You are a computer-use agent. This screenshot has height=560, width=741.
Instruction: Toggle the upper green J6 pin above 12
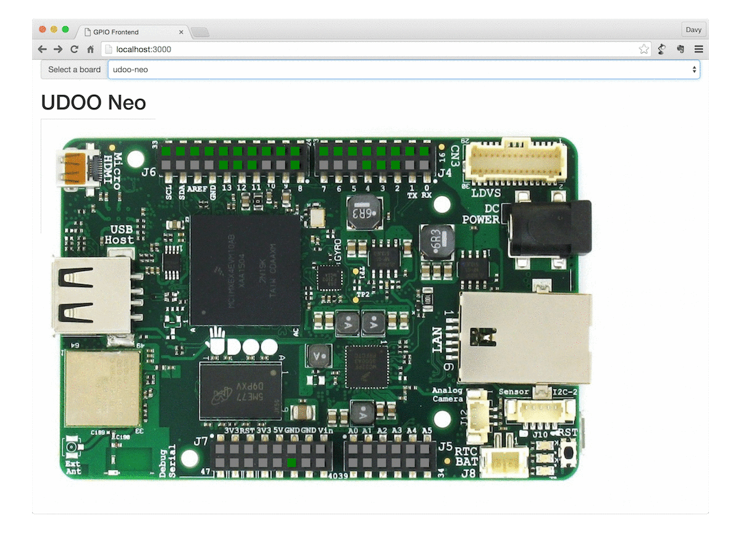coord(238,151)
